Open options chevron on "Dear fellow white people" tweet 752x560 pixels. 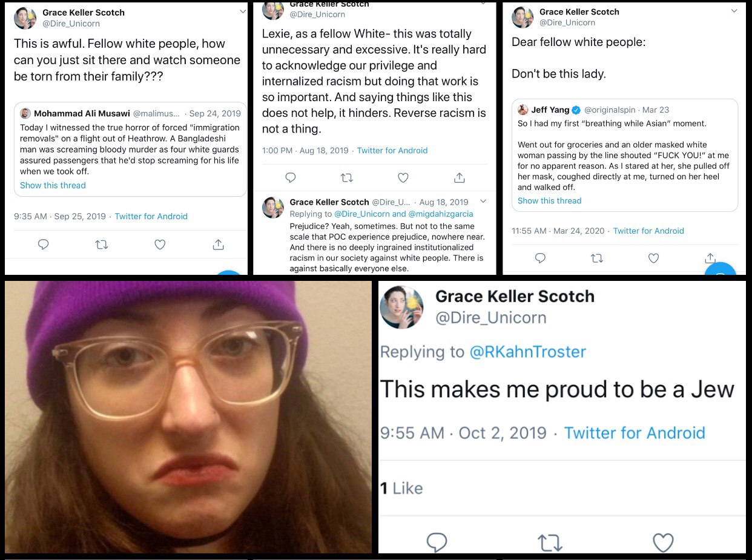734,11
